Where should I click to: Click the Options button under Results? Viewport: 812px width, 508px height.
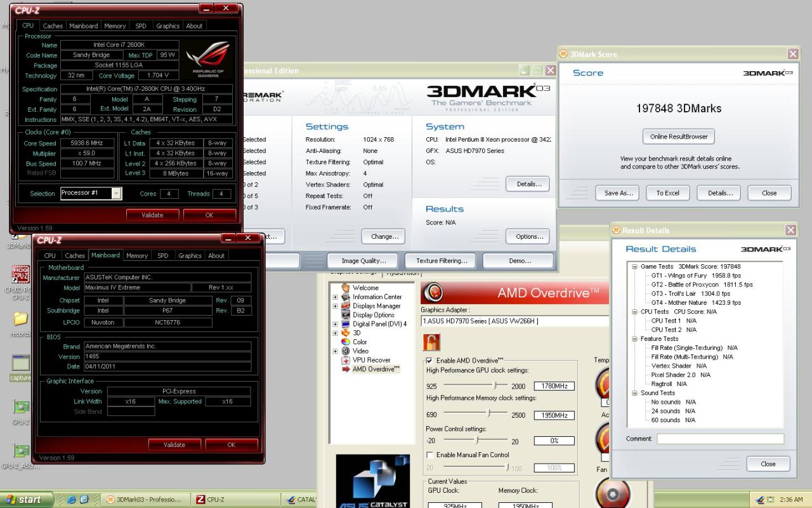click(528, 237)
